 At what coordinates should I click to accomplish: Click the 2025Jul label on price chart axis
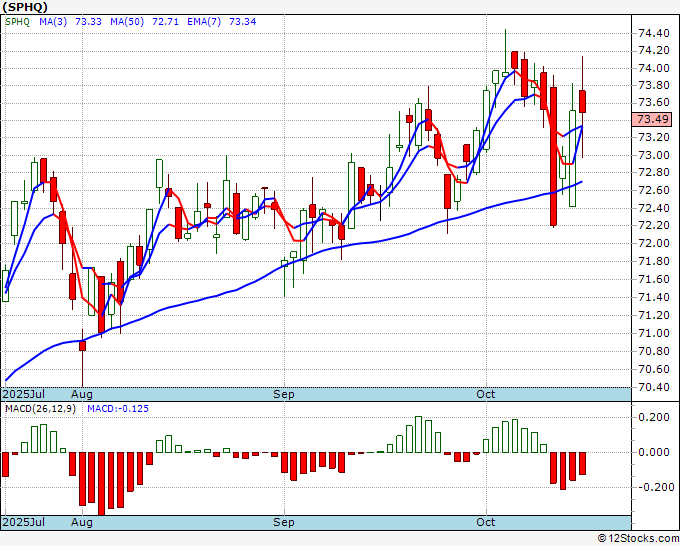click(24, 394)
